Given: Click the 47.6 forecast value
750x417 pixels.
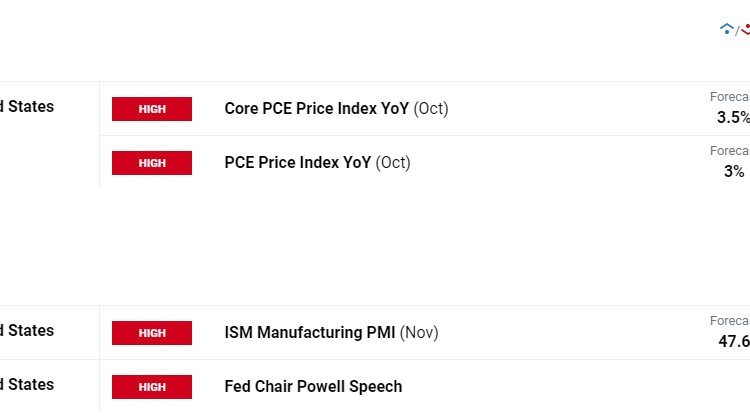Looking at the screenshot, I should point(734,342).
